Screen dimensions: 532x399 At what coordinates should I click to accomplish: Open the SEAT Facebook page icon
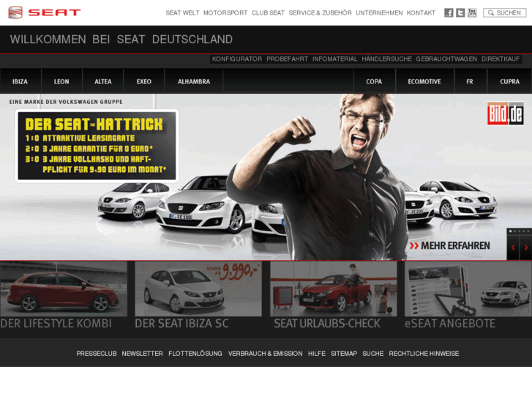click(x=449, y=13)
